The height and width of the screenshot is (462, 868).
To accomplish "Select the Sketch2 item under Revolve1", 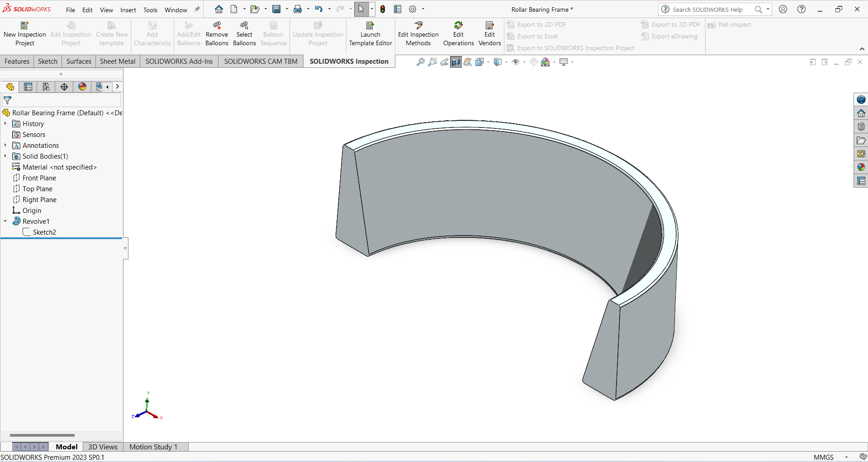I will coord(45,232).
